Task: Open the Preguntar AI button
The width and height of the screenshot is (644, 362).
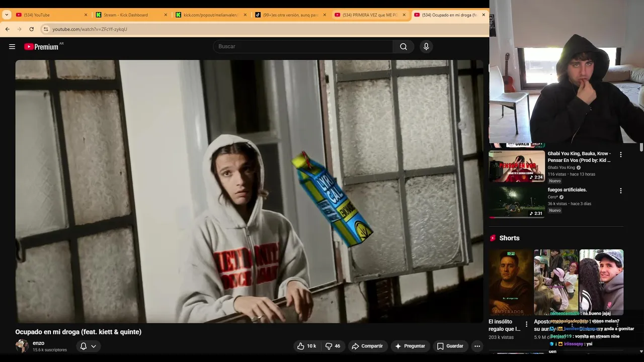Action: [410, 346]
